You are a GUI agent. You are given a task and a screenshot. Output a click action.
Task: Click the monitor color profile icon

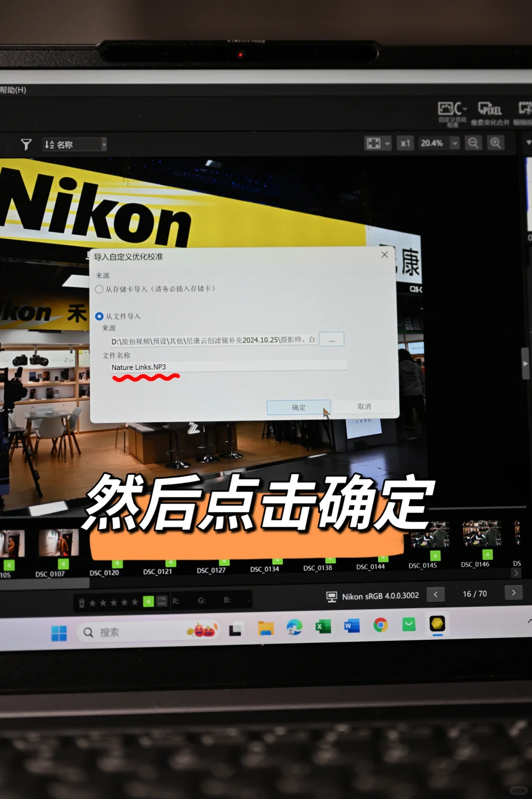(x=332, y=596)
